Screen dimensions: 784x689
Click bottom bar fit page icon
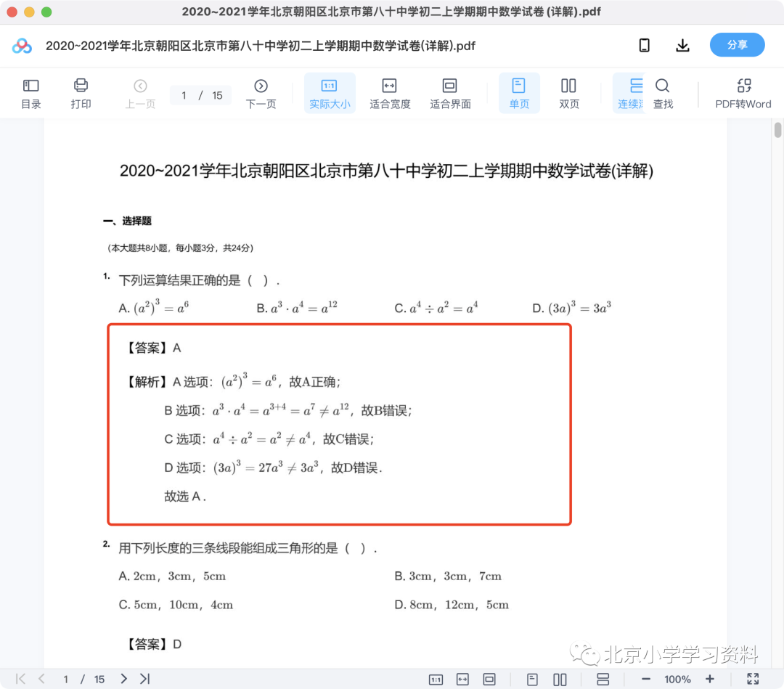tap(489, 679)
